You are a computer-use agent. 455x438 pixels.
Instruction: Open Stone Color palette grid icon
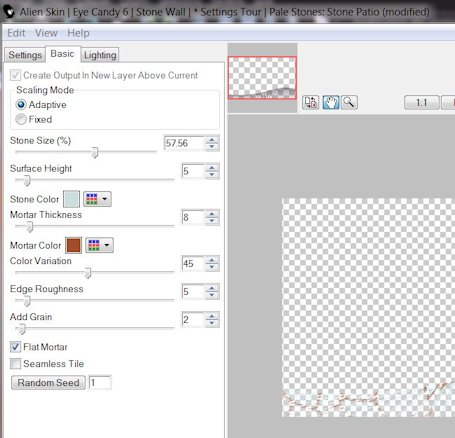tap(92, 199)
